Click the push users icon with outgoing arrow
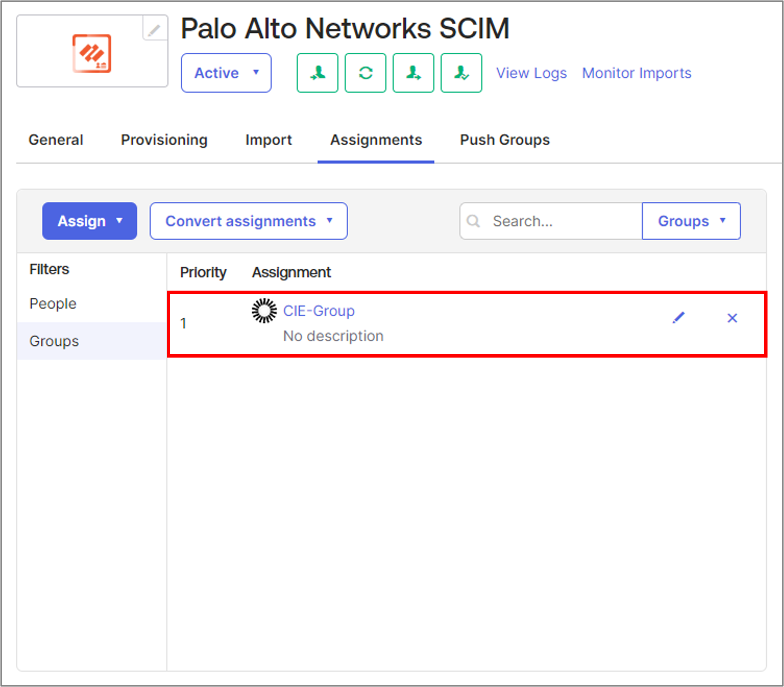The height and width of the screenshot is (687, 784). (x=414, y=73)
